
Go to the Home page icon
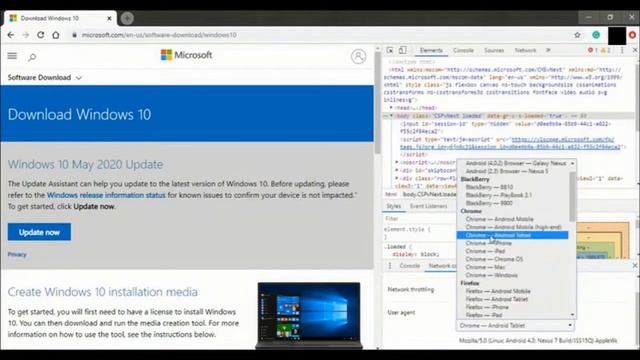tap(56, 35)
